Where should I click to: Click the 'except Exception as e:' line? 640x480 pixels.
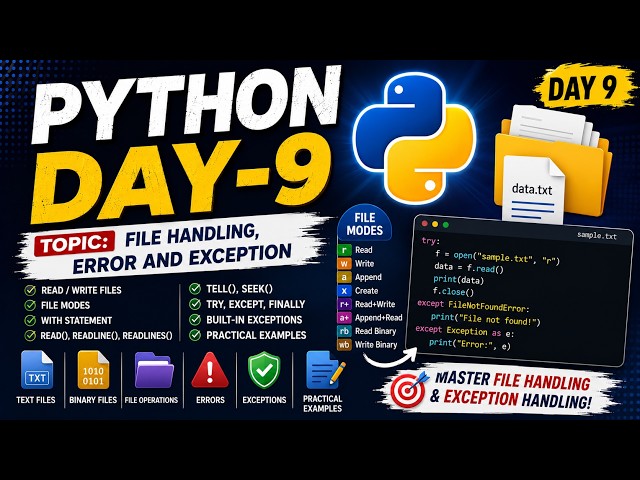click(x=465, y=331)
